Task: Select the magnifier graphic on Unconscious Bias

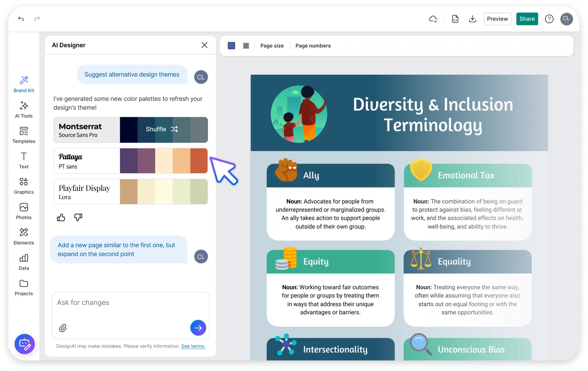Action: [x=421, y=344]
